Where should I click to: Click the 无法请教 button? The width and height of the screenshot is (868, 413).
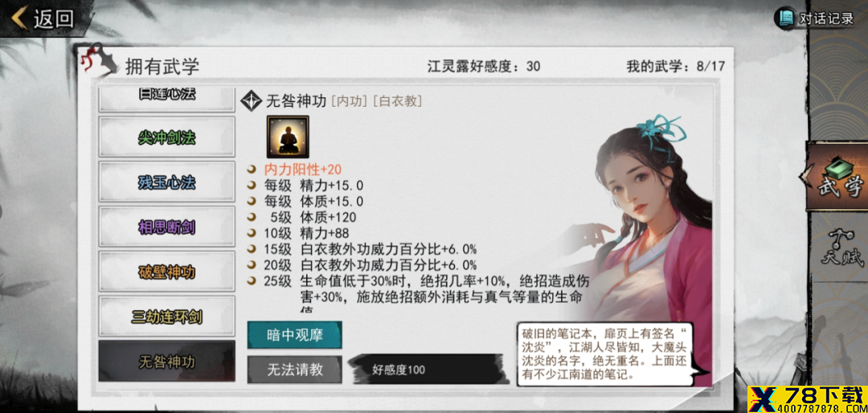point(294,370)
